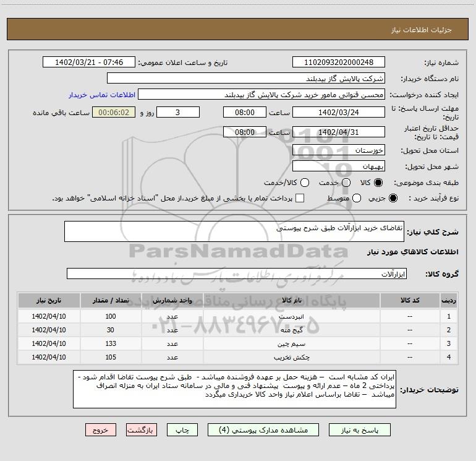Select the خدمت radio button

(346, 183)
